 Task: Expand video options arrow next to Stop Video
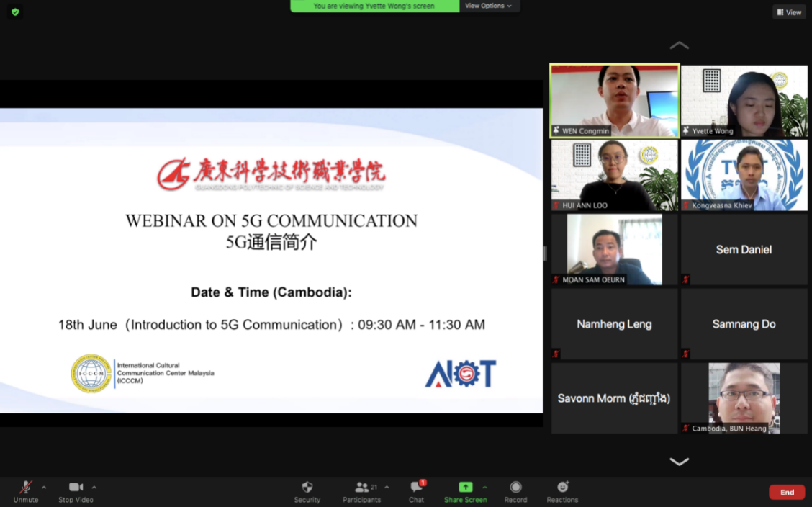tap(94, 487)
